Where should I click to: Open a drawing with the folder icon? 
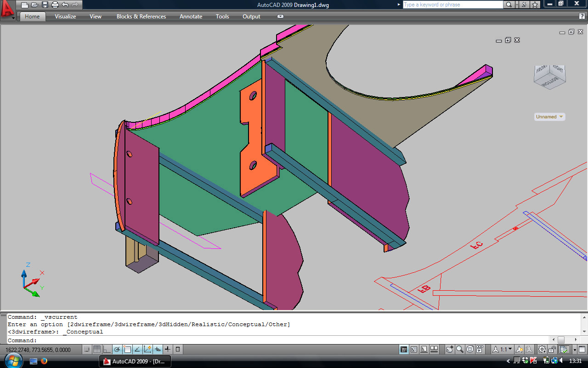(x=35, y=5)
